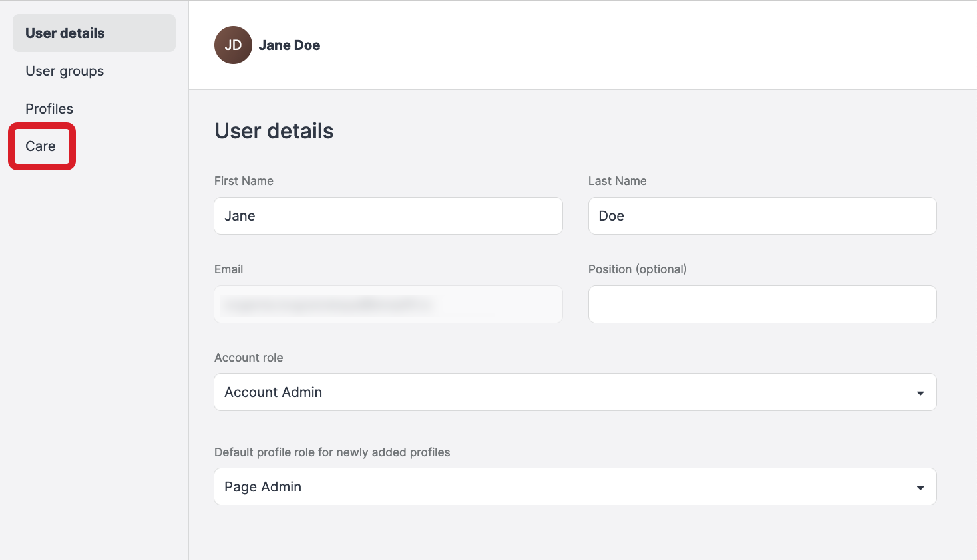Go to User groups in sidebar
Viewport: 977px width, 560px height.
click(x=65, y=71)
